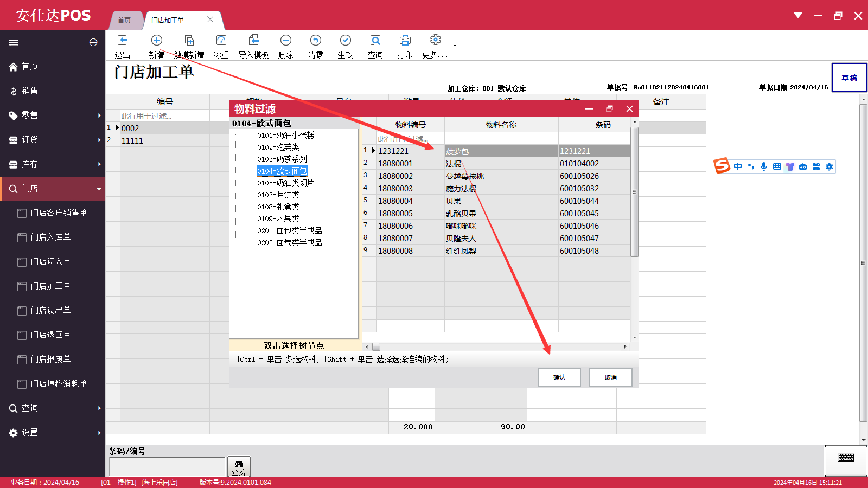Image resolution: width=868 pixels, height=488 pixels.
Task: Collapse the 门店 sidebar menu
Action: 53,189
